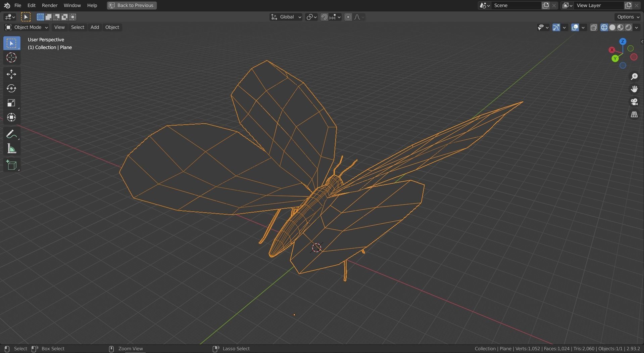Select the Move tool
Image resolution: width=644 pixels, height=353 pixels.
pyautogui.click(x=11, y=74)
